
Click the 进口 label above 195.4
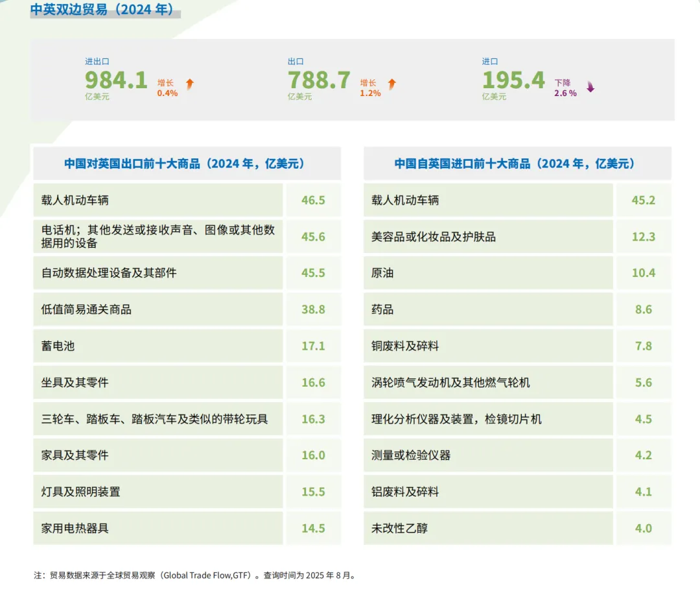pyautogui.click(x=488, y=61)
